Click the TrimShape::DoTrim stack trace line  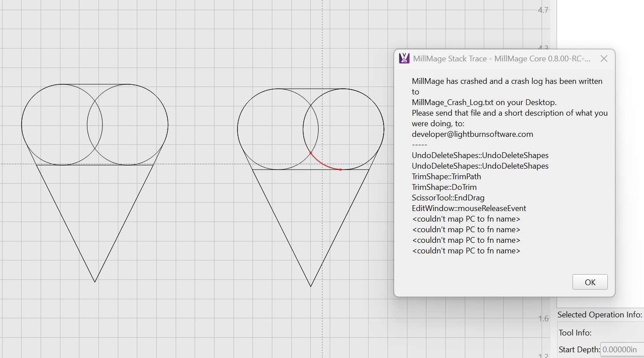coord(444,187)
